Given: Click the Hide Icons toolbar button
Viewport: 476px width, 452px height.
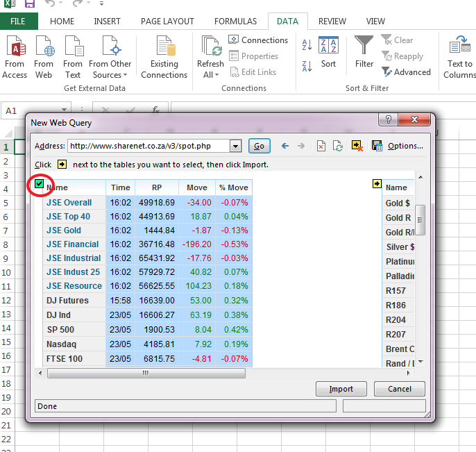Looking at the screenshot, I should 357,146.
